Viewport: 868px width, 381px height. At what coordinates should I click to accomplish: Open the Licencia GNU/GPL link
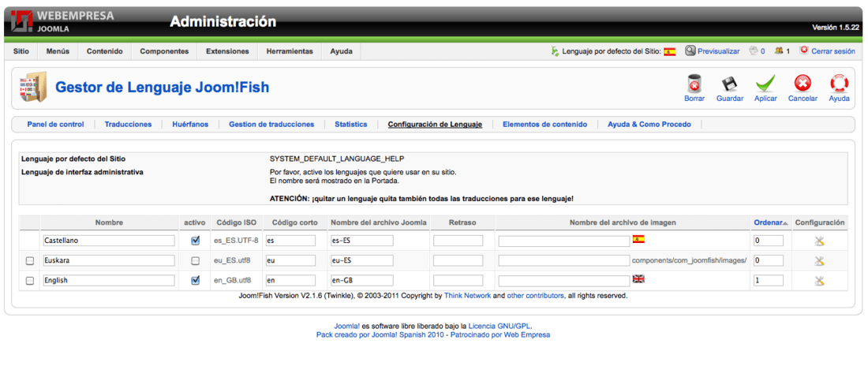point(499,326)
